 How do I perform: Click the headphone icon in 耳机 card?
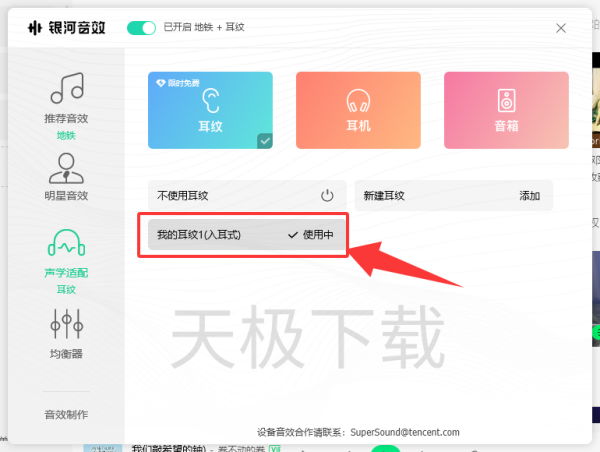click(x=358, y=100)
